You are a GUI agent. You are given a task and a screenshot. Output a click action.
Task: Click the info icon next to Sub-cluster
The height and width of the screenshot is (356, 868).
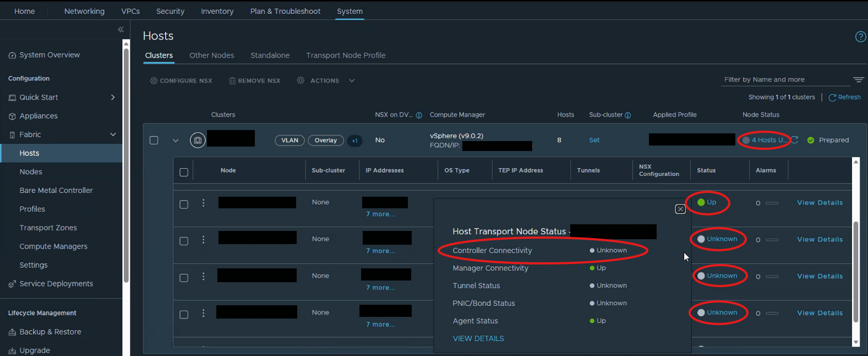pyautogui.click(x=628, y=115)
